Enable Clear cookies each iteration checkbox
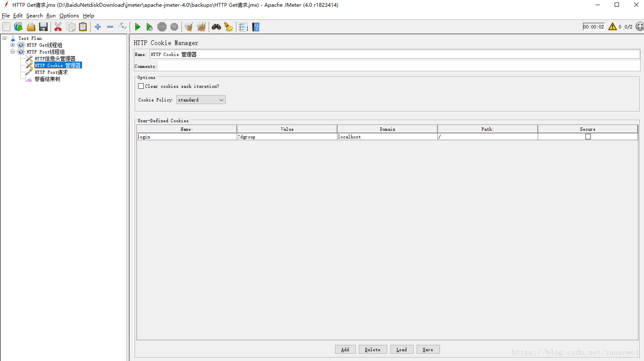The image size is (644, 361). (141, 86)
